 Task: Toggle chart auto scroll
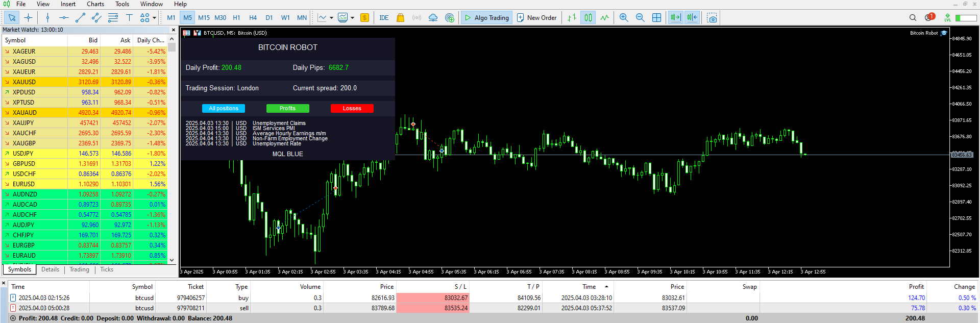pyautogui.click(x=676, y=18)
